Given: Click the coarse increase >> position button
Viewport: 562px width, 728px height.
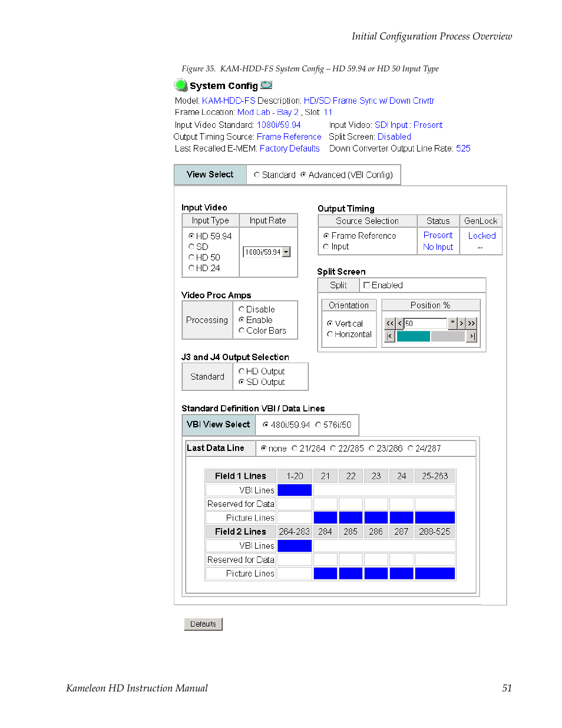Looking at the screenshot, I should [471, 323].
